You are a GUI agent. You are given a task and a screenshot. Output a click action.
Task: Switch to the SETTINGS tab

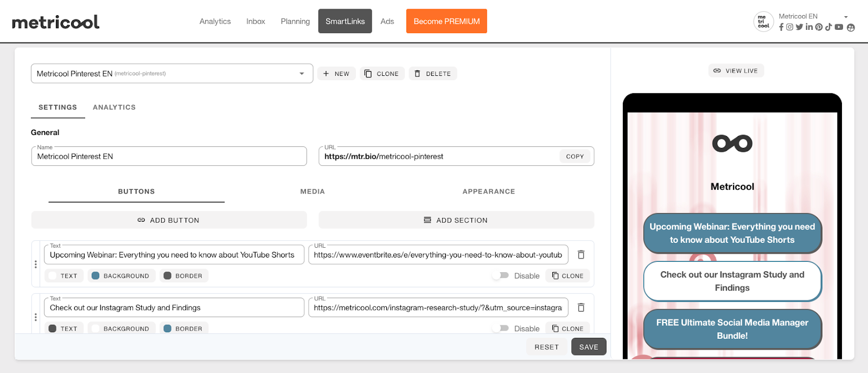(x=58, y=107)
